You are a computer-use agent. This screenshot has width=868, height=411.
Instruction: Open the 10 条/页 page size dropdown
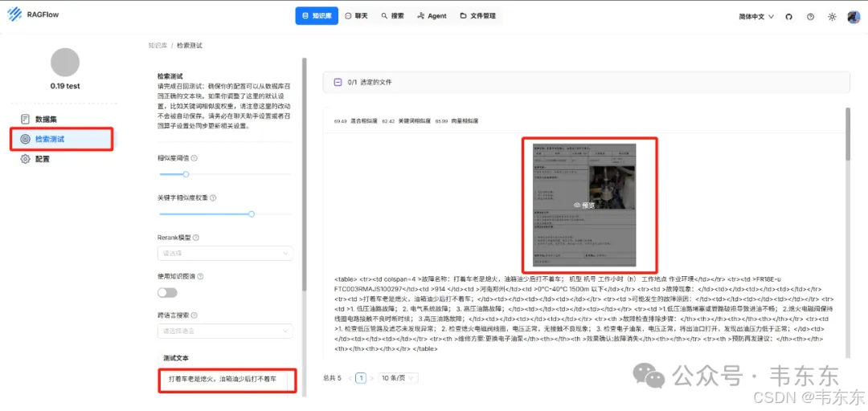point(399,378)
